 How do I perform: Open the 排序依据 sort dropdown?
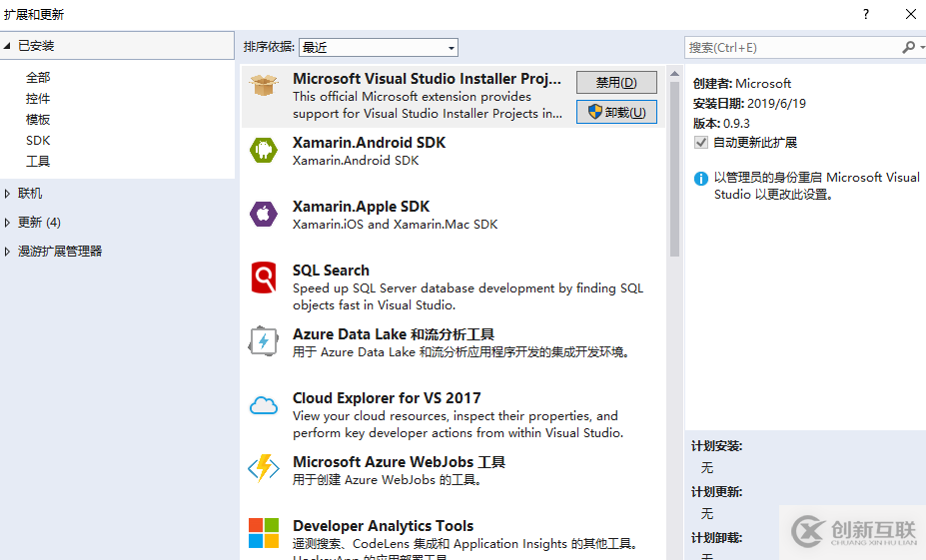(x=378, y=47)
